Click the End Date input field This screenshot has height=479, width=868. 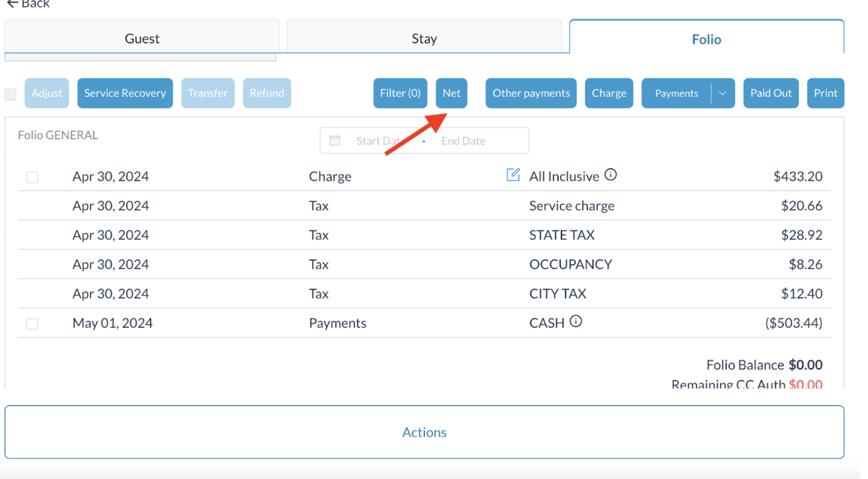coord(464,141)
